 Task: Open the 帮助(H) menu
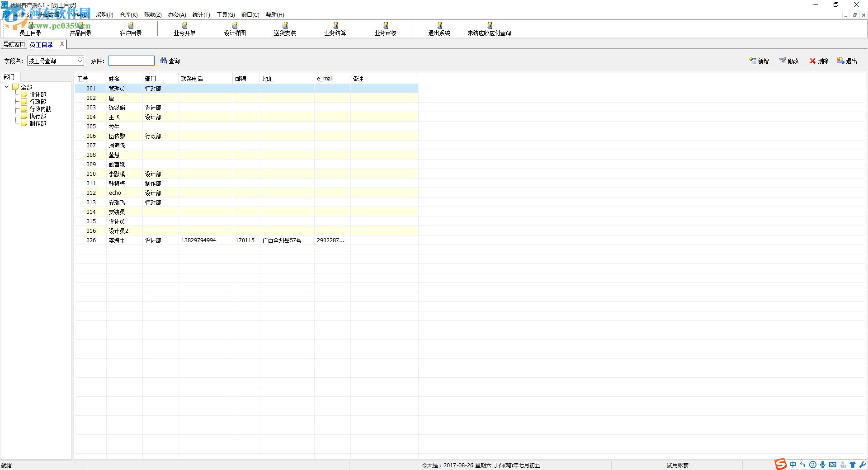pos(275,15)
